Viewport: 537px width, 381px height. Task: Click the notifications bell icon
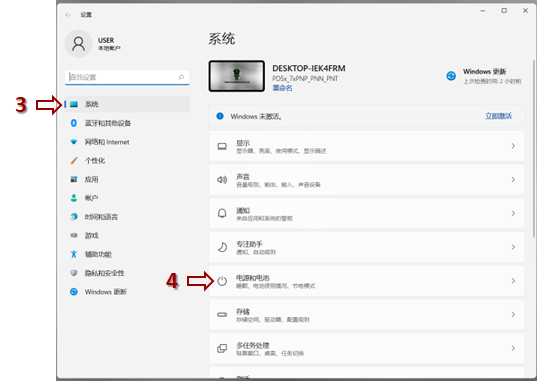tap(222, 213)
